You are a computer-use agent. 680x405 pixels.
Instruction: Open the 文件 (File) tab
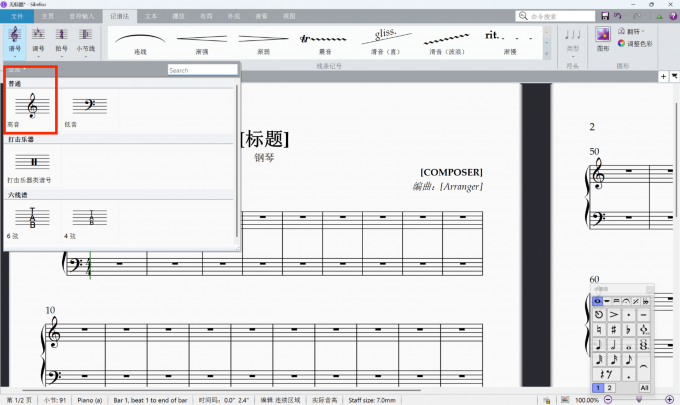coord(17,17)
